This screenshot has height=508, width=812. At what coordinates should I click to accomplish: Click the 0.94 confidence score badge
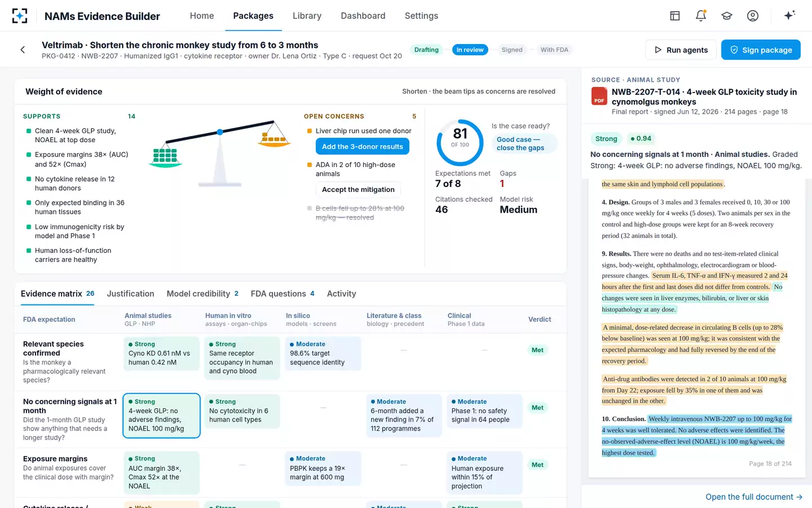point(641,138)
